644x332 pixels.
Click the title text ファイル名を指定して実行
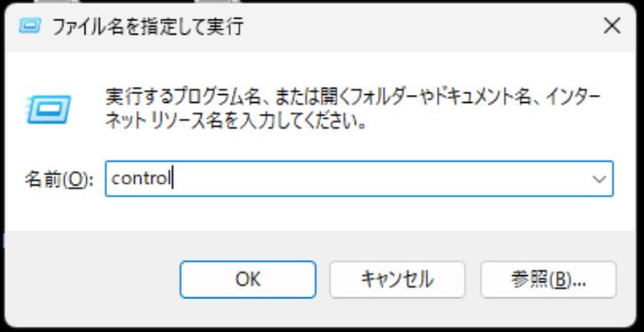[x=147, y=27]
